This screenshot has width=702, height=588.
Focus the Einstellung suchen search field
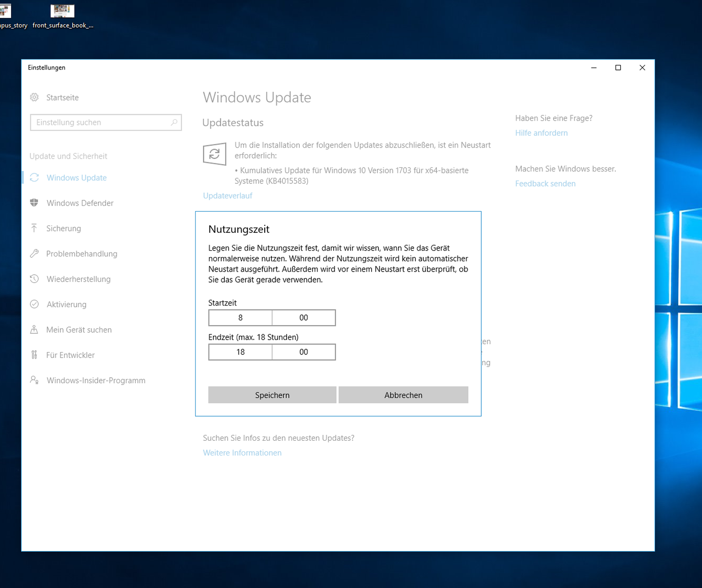point(106,123)
